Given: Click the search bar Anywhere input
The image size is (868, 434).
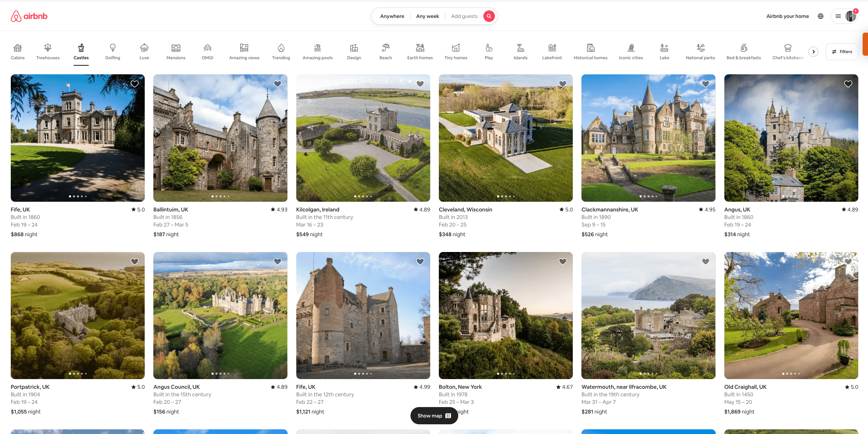Looking at the screenshot, I should click(x=391, y=15).
